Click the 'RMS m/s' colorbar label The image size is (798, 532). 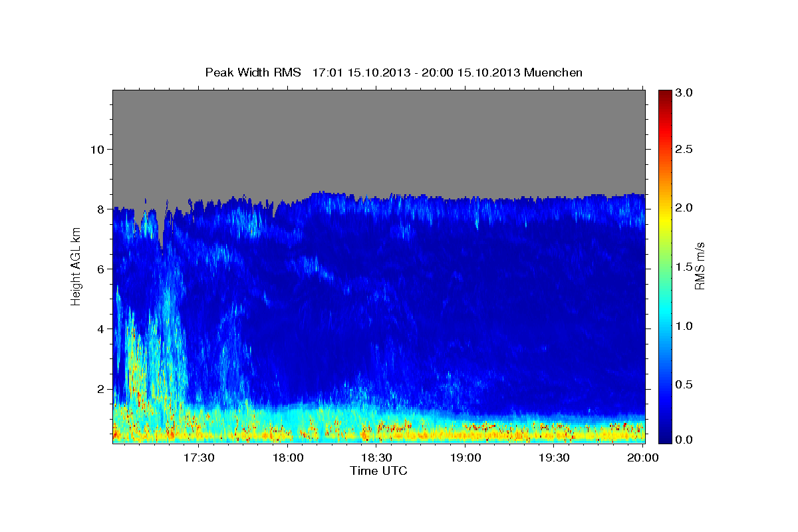click(x=699, y=267)
